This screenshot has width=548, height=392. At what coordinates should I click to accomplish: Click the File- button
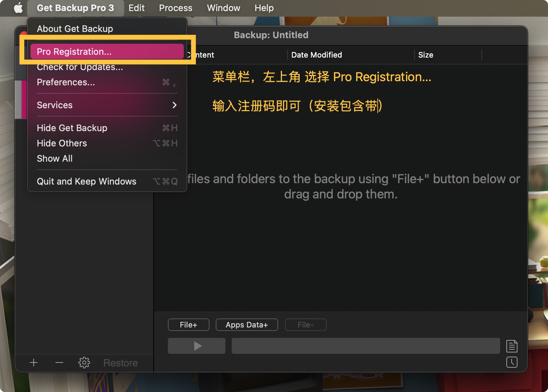306,325
